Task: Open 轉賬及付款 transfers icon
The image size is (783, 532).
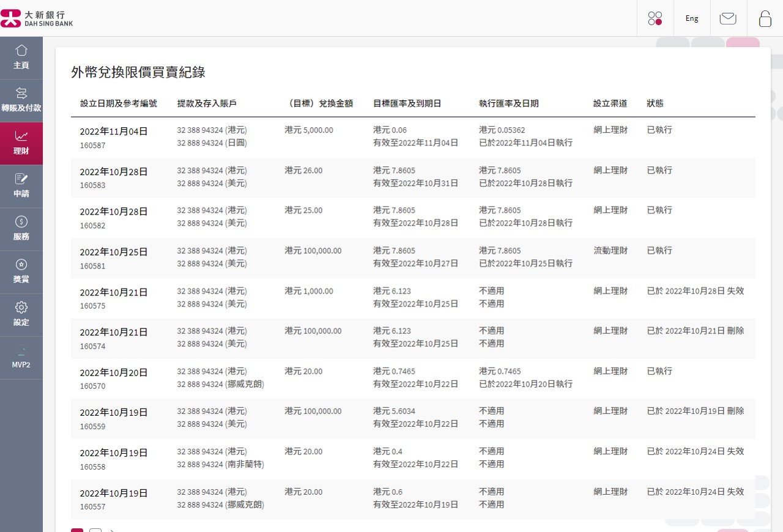Action: pos(21,100)
